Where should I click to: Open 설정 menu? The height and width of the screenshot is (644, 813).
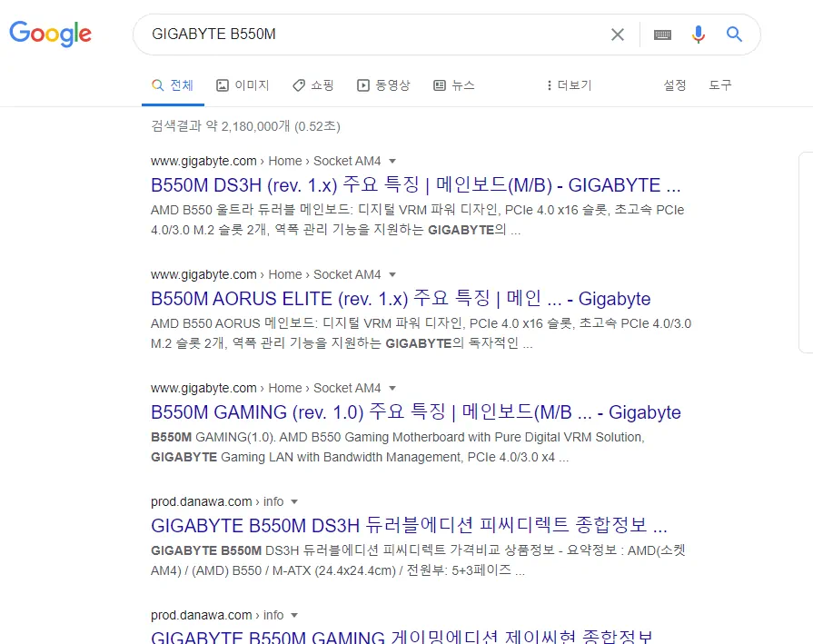(675, 85)
